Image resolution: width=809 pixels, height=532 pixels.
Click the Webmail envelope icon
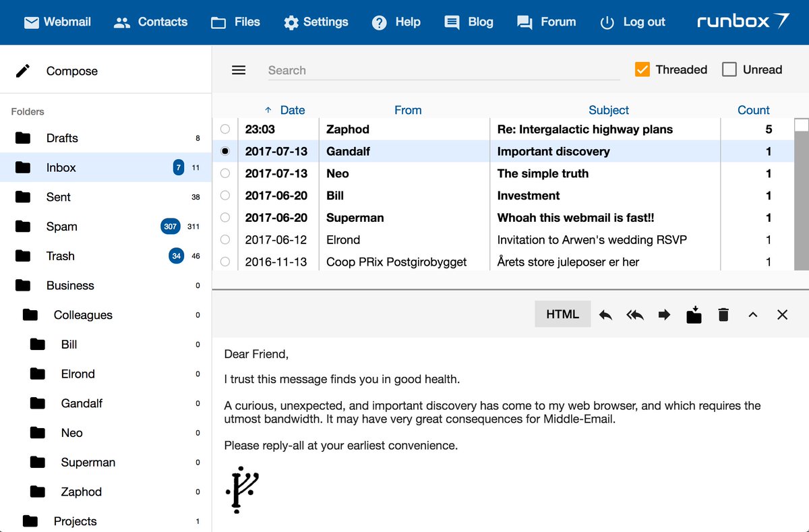coord(31,22)
